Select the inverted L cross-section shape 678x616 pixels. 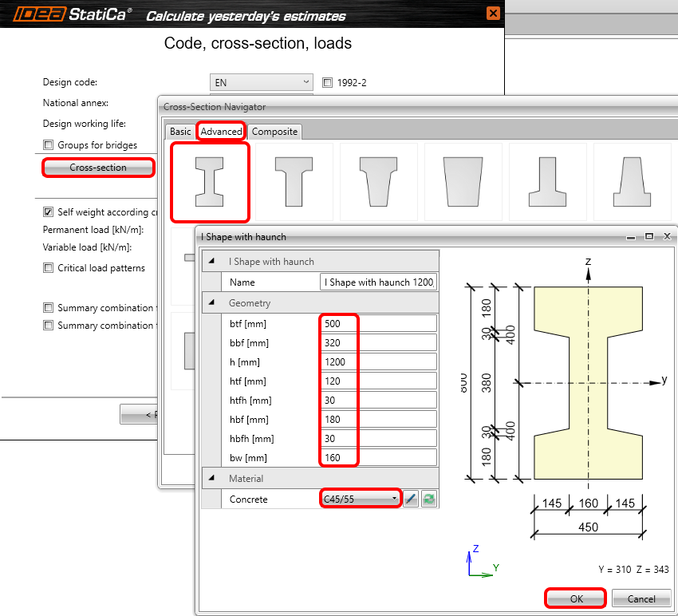click(547, 181)
